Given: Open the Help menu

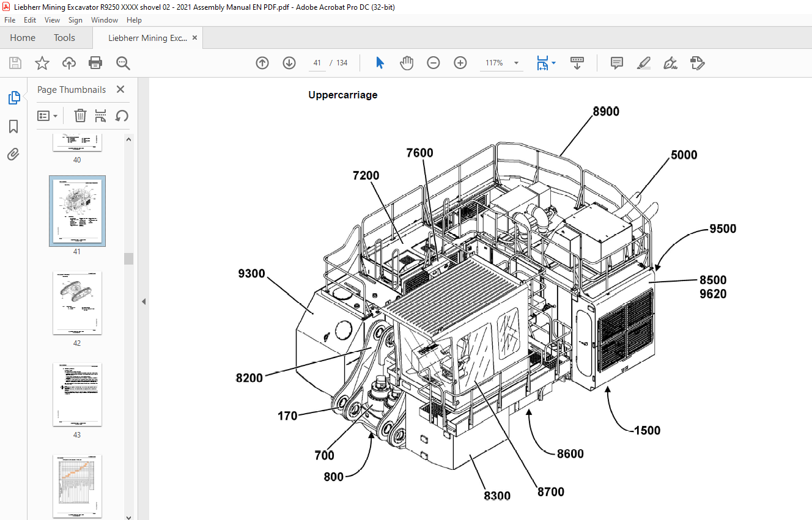Looking at the screenshot, I should [x=134, y=20].
